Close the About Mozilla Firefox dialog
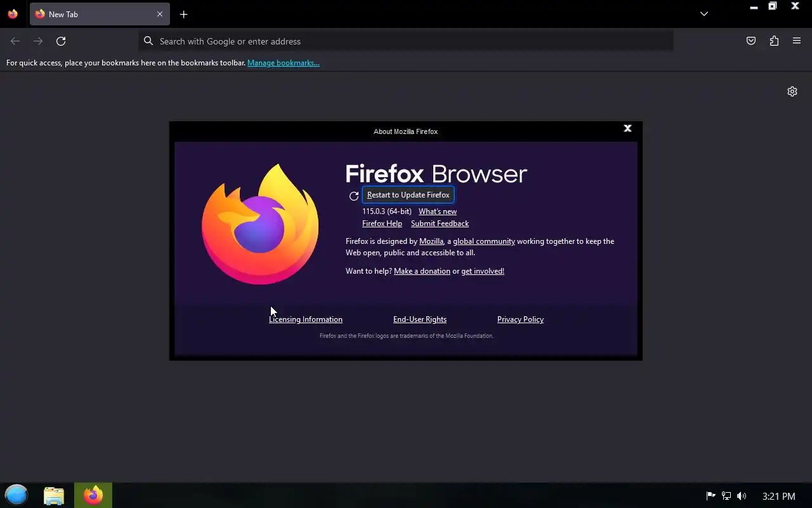The width and height of the screenshot is (812, 508). click(627, 128)
